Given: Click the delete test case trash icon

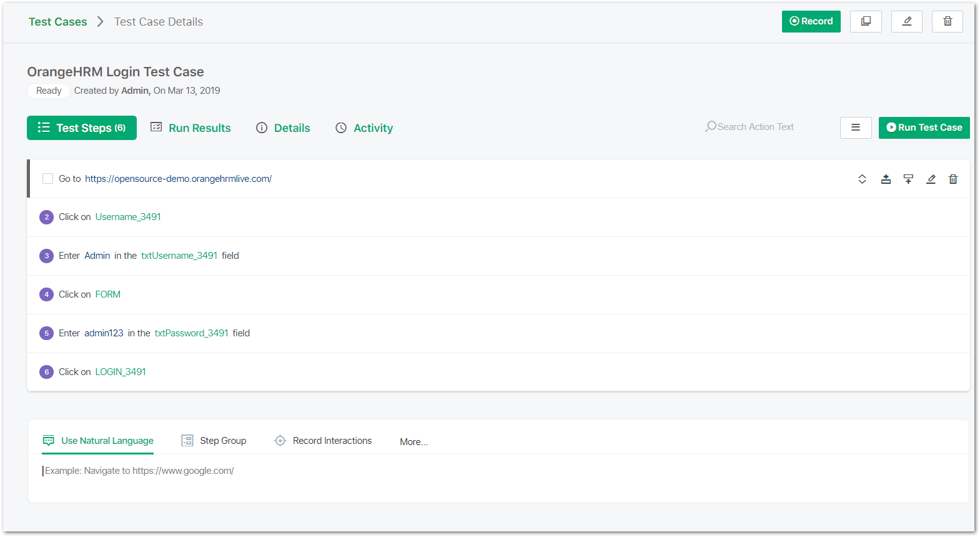Looking at the screenshot, I should [948, 21].
